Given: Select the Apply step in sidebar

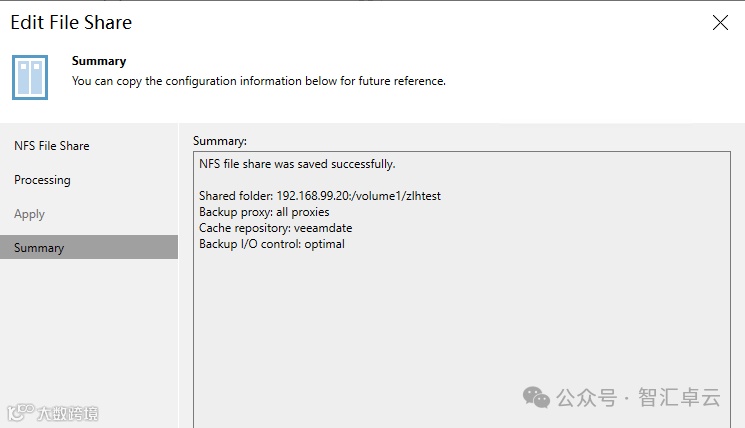Looking at the screenshot, I should pyautogui.click(x=30, y=214).
